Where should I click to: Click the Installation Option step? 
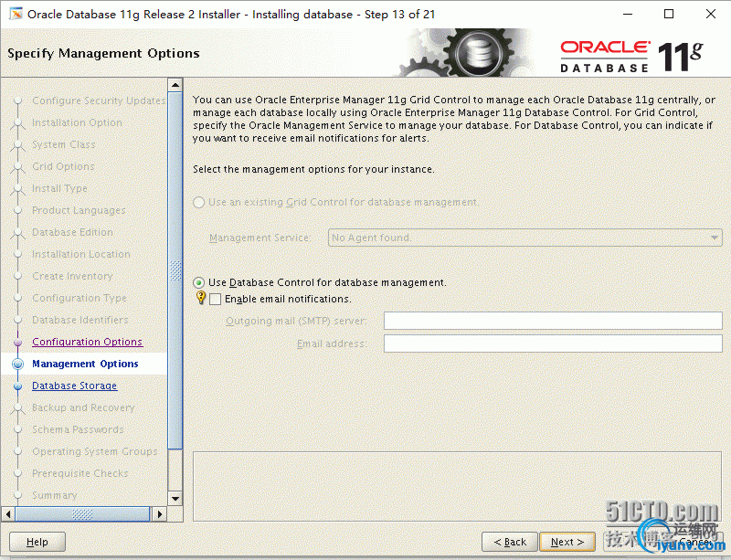tap(77, 122)
